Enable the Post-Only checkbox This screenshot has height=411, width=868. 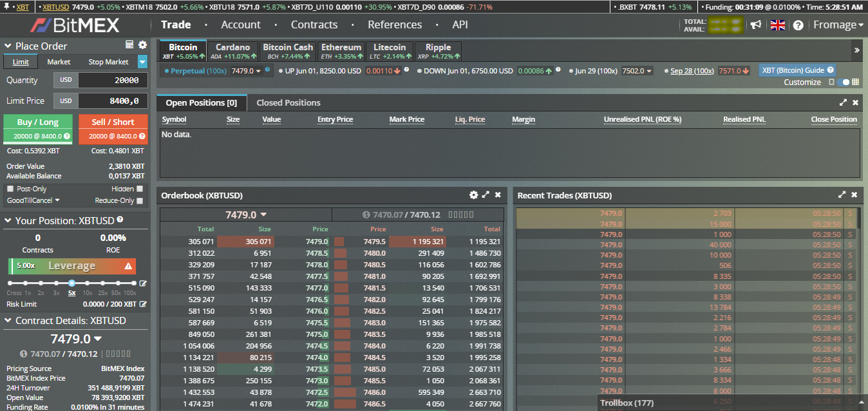coord(10,189)
